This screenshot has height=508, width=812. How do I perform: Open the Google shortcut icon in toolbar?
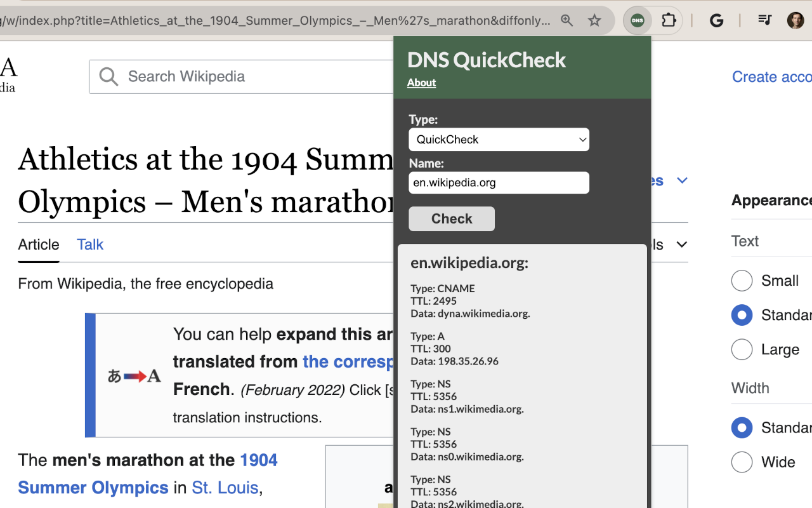click(x=716, y=20)
